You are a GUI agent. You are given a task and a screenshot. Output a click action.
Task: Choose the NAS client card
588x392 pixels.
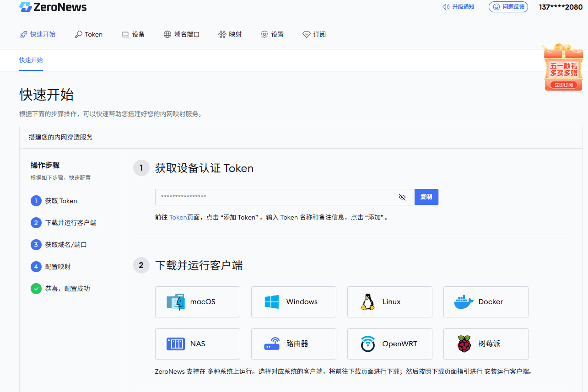pos(198,344)
